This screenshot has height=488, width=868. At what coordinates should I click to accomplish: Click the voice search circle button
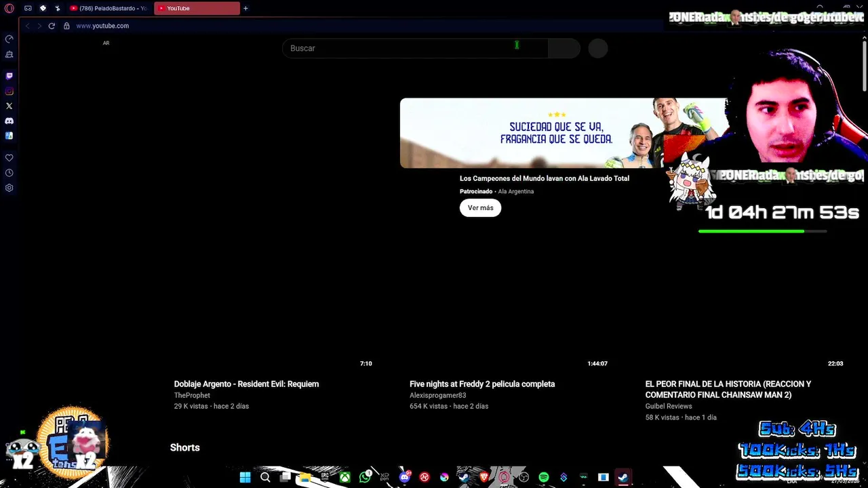pyautogui.click(x=598, y=48)
